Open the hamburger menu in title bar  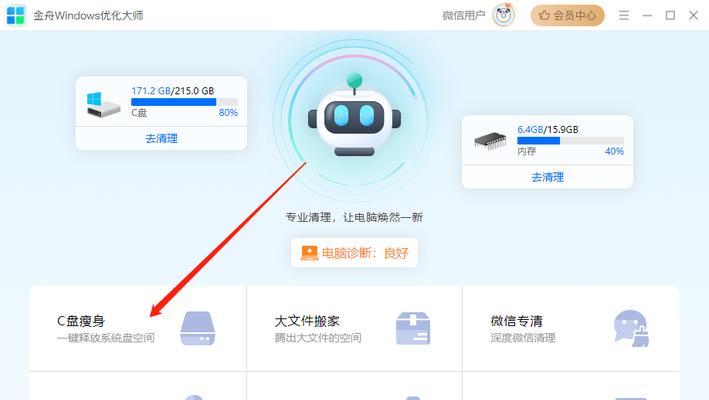click(624, 15)
